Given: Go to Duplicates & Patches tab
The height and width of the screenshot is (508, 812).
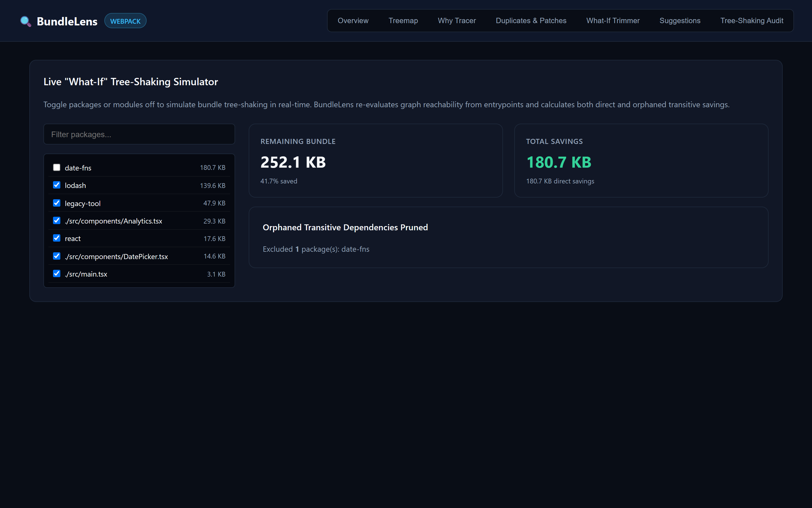Looking at the screenshot, I should tap(531, 21).
